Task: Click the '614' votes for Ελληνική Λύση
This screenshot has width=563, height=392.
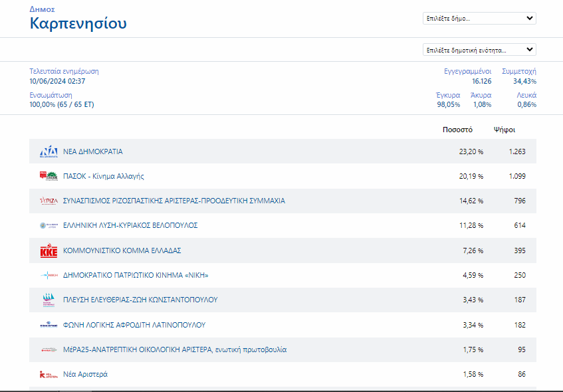Action: pos(520,225)
